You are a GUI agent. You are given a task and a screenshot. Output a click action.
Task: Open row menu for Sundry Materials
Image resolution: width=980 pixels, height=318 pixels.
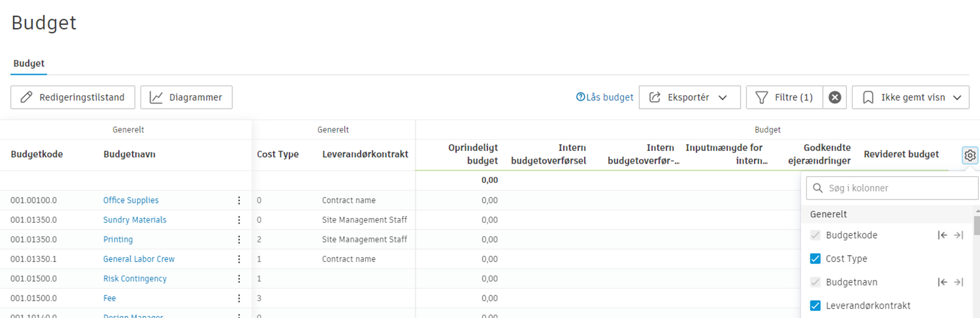coord(239,220)
